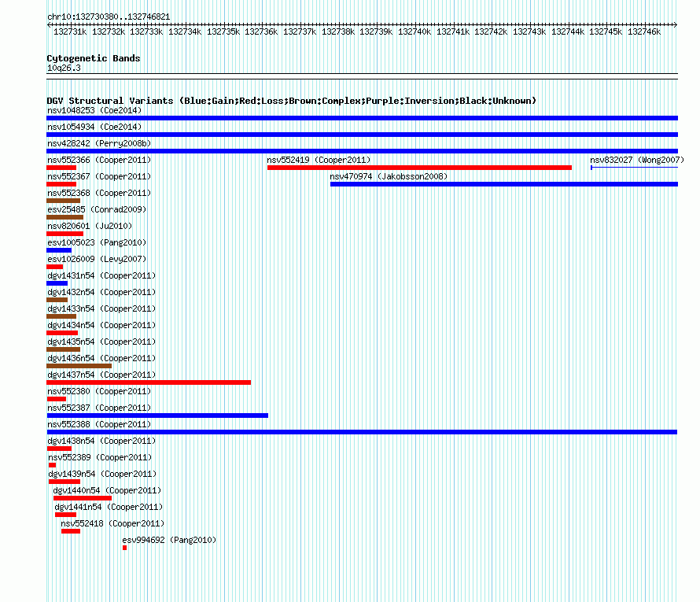
Task: Click the nsv820601 (Ju2010) label
Action: (x=90, y=226)
